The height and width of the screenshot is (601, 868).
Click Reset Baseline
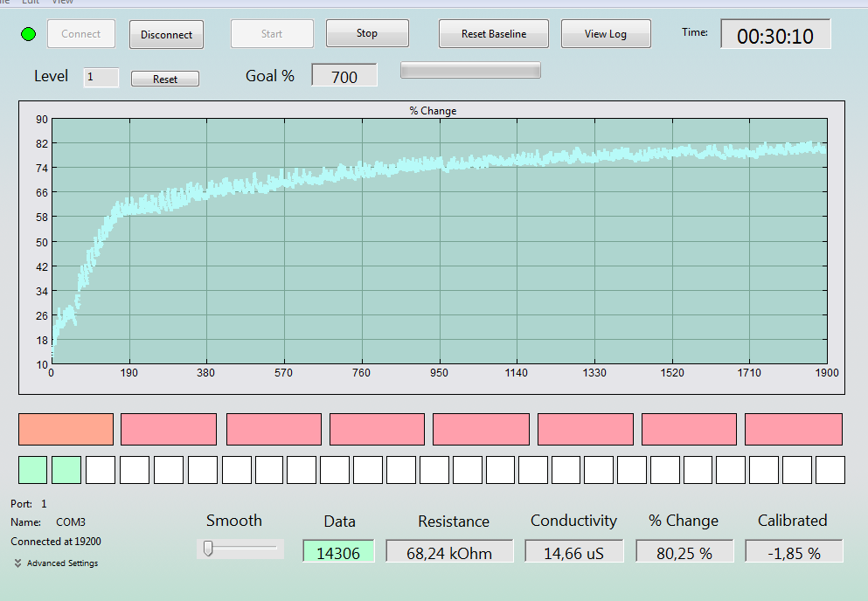click(494, 34)
